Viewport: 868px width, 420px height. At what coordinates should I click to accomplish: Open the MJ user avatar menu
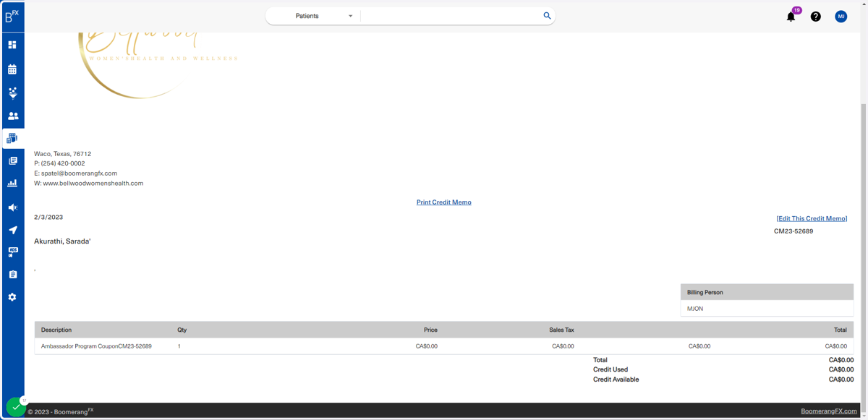point(841,16)
